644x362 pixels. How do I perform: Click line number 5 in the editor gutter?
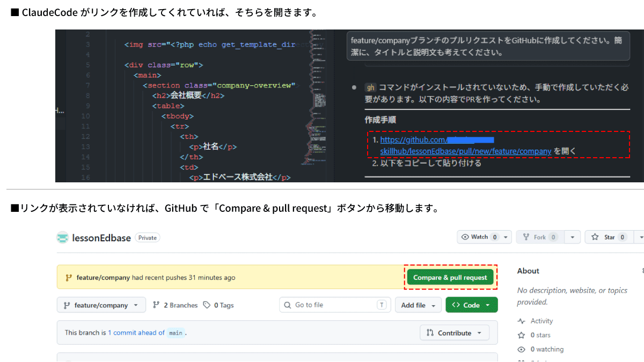pos(87,65)
